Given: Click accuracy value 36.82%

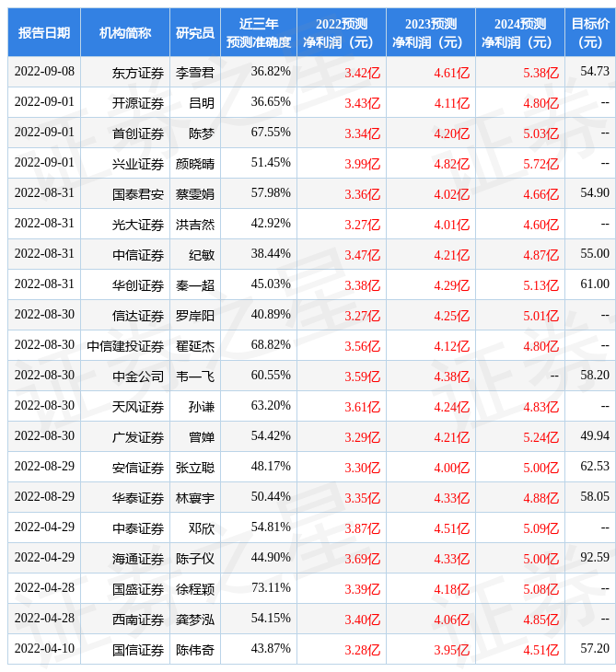Looking at the screenshot, I should pyautogui.click(x=271, y=71).
